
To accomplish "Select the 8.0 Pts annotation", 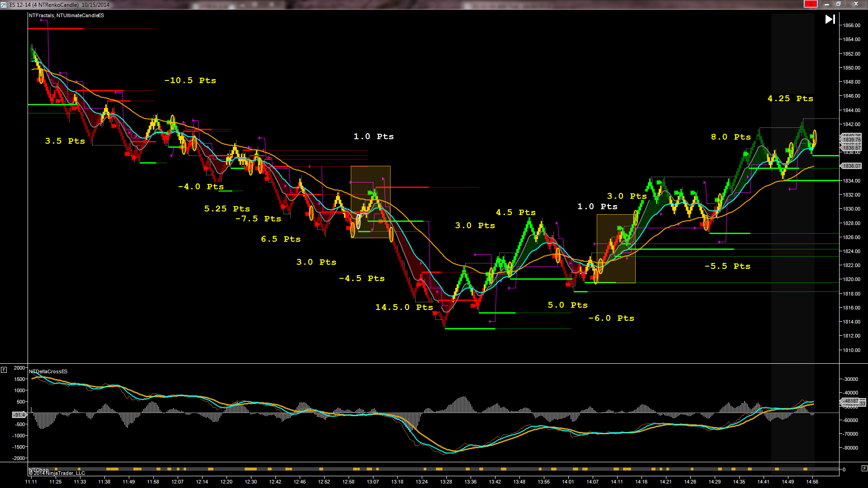I will [731, 137].
